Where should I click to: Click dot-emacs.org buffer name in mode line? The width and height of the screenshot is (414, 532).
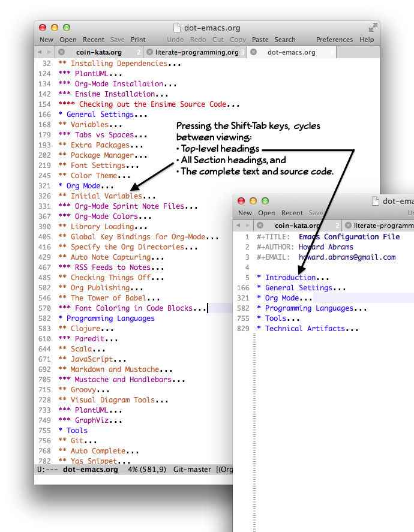tap(90, 470)
